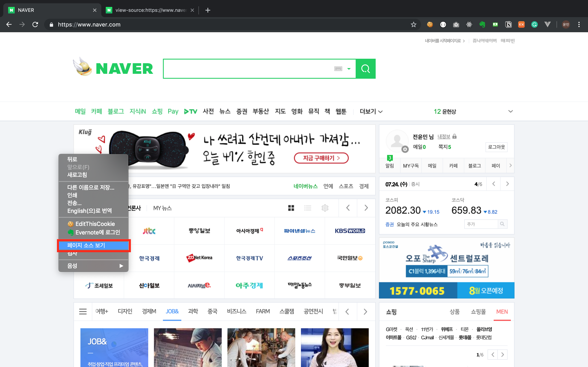
Task: Expand the search autocomplete dropdown arrow
Action: pyautogui.click(x=349, y=69)
